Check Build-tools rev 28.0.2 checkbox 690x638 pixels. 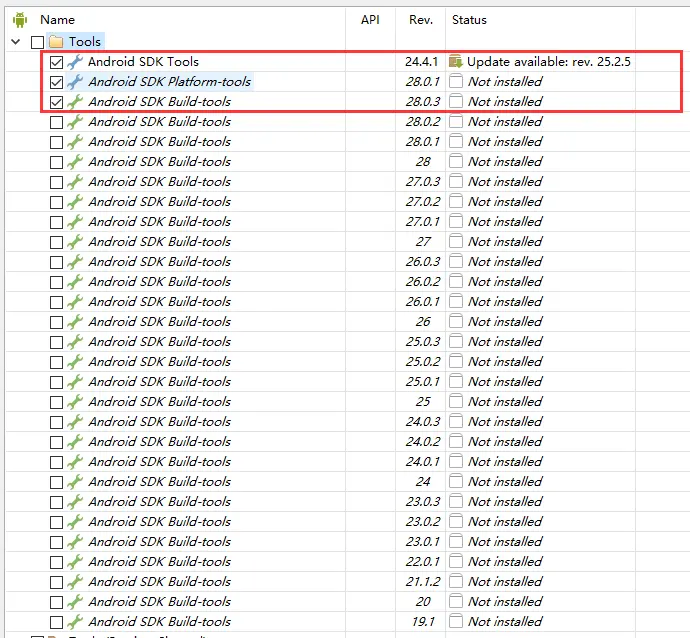(x=56, y=122)
